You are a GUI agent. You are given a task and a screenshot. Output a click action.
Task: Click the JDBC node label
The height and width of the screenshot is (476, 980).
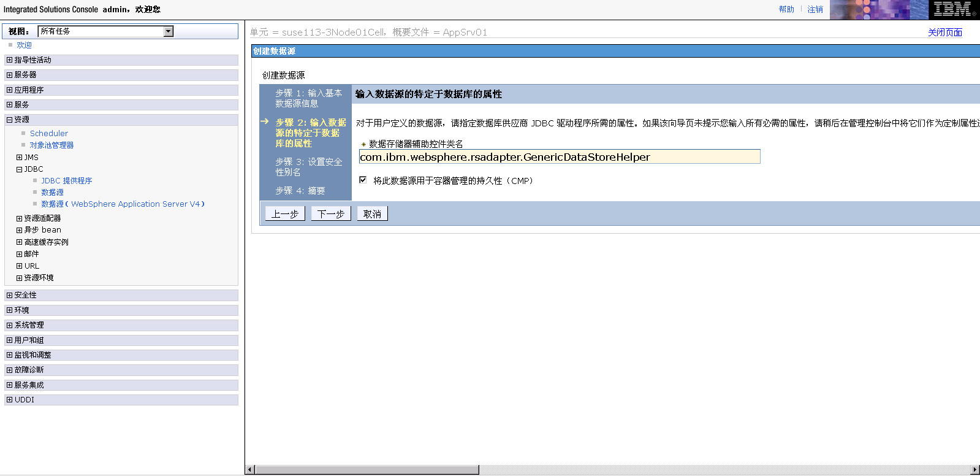point(34,169)
